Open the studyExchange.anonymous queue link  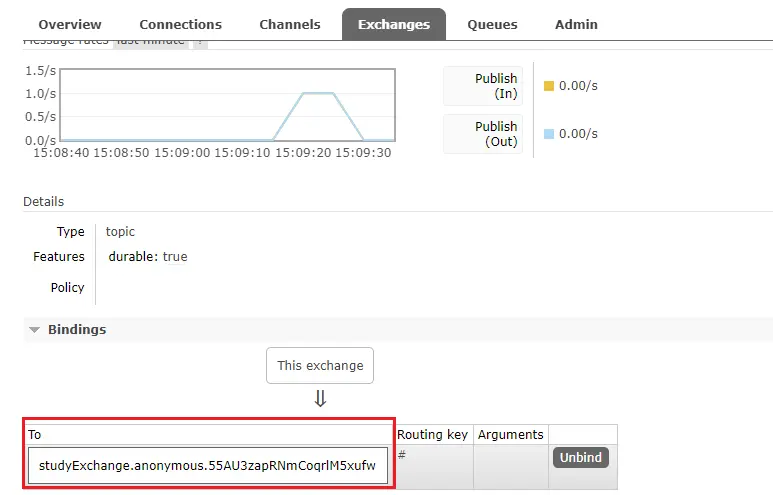[207, 465]
